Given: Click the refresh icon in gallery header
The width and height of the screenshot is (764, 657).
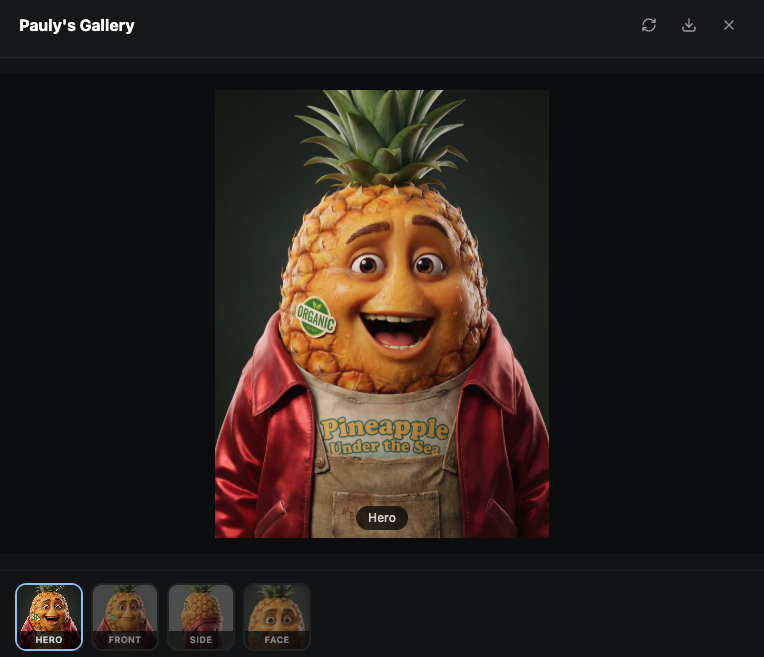Looking at the screenshot, I should 649,25.
